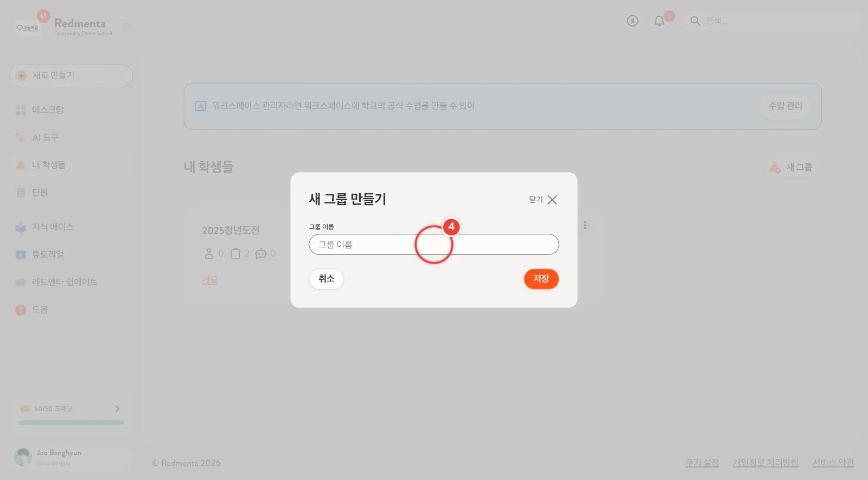Select 내 학생들 in the sidebar
The width and height of the screenshot is (868, 480).
point(71,165)
